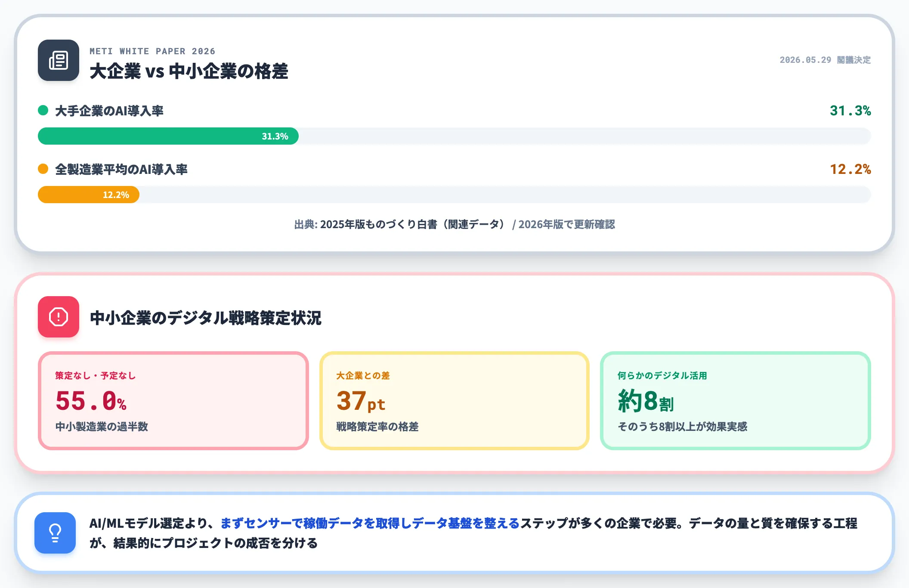
Task: Click the 全製造業平均のAI導入率 label
Action: click(121, 169)
